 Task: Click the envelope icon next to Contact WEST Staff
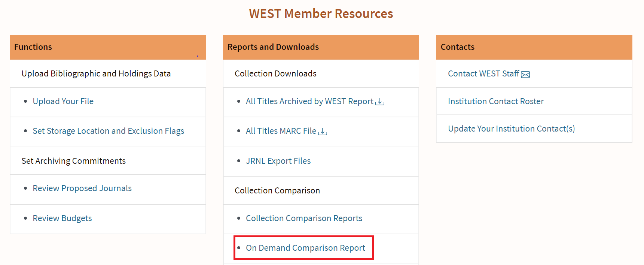pos(525,75)
